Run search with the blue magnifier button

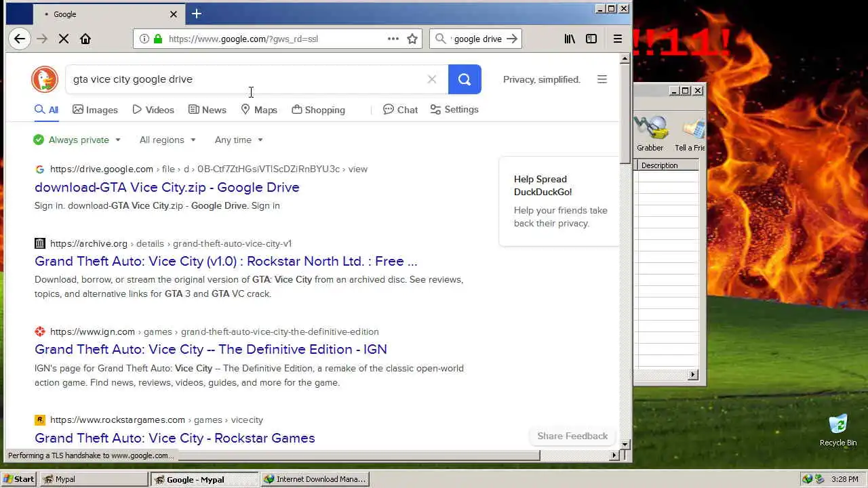click(x=465, y=79)
